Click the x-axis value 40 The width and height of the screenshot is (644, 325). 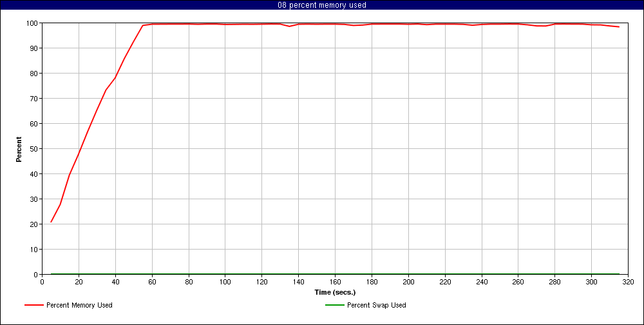click(115, 282)
